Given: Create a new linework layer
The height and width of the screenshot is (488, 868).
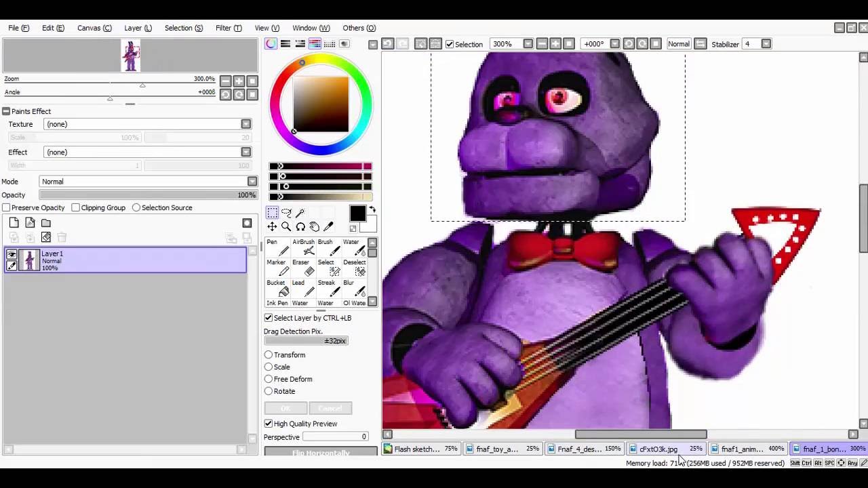Looking at the screenshot, I should coord(30,223).
